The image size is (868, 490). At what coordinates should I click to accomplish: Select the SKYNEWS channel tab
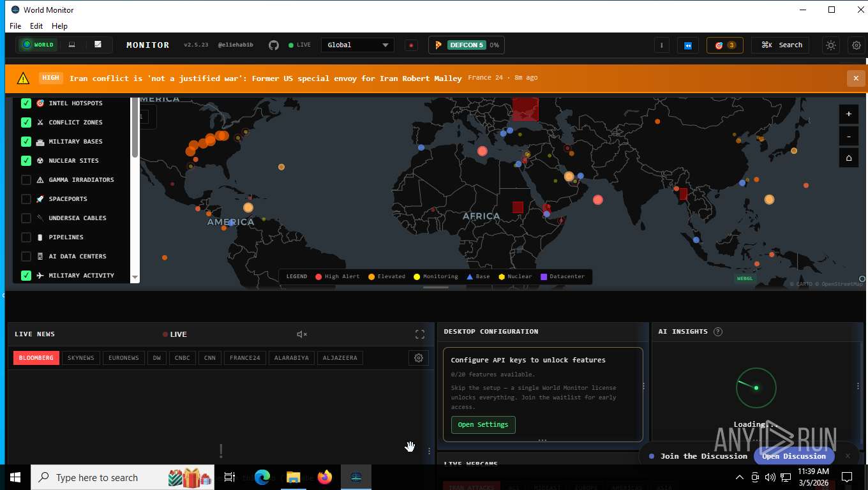(81, 358)
